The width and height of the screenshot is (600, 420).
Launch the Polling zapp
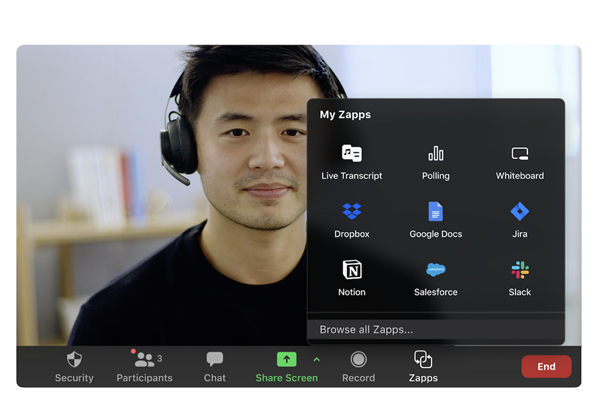436,154
